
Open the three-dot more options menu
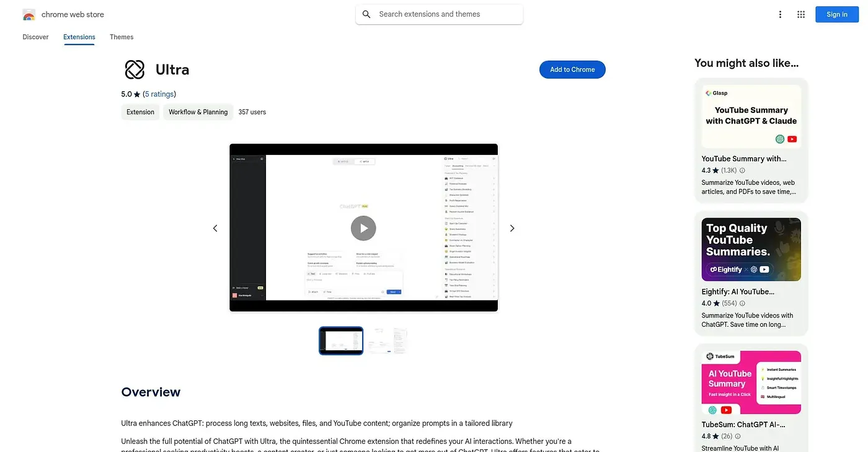pyautogui.click(x=780, y=14)
